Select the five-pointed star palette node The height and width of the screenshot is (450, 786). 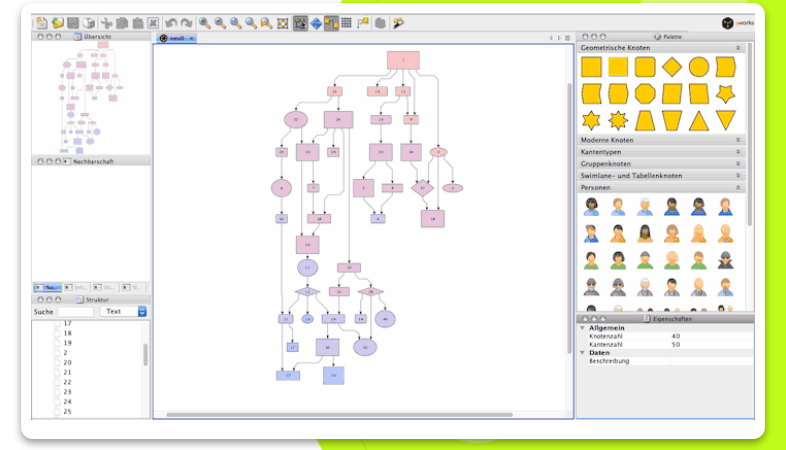725,94
